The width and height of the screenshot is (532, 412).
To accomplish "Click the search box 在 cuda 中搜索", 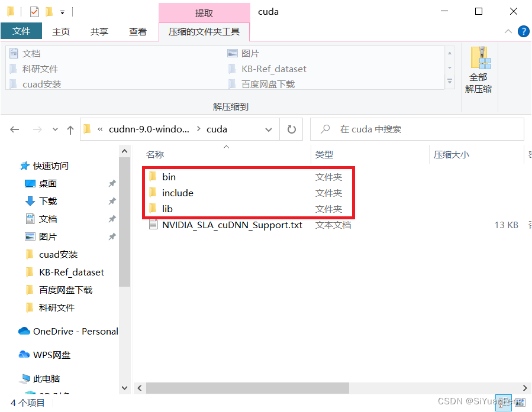I will (417, 129).
